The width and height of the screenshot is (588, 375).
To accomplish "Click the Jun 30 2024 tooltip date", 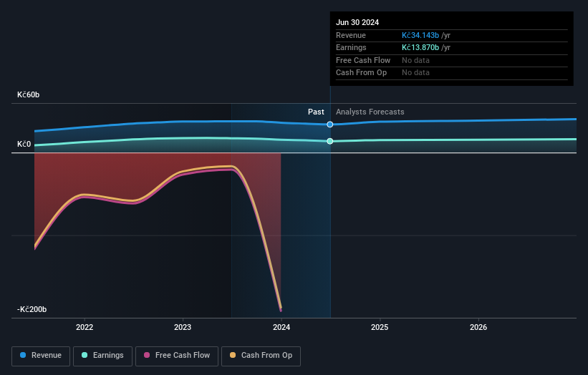I will [357, 22].
